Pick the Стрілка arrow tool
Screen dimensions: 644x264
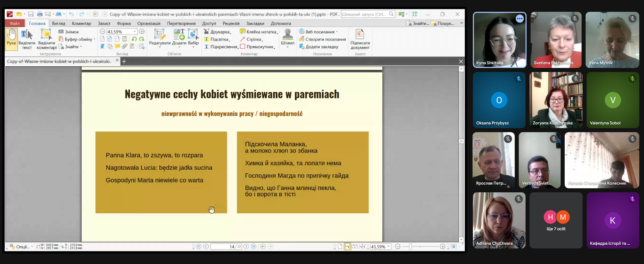pos(251,39)
